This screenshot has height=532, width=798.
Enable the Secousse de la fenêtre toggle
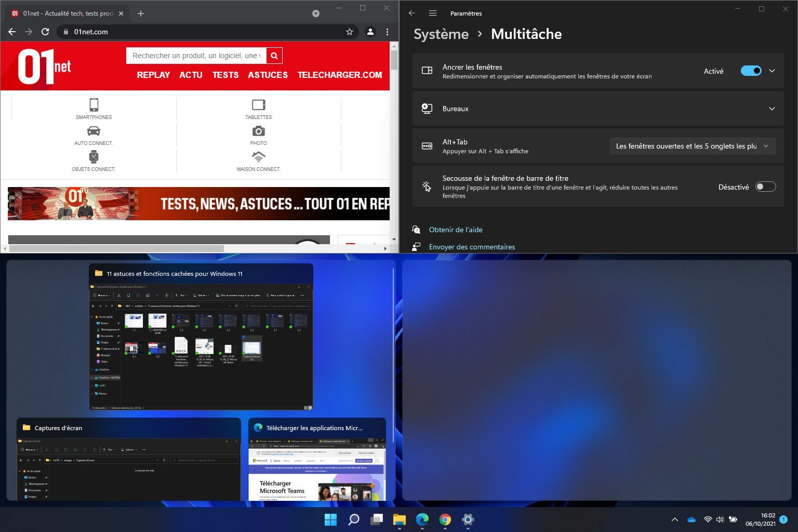click(765, 187)
